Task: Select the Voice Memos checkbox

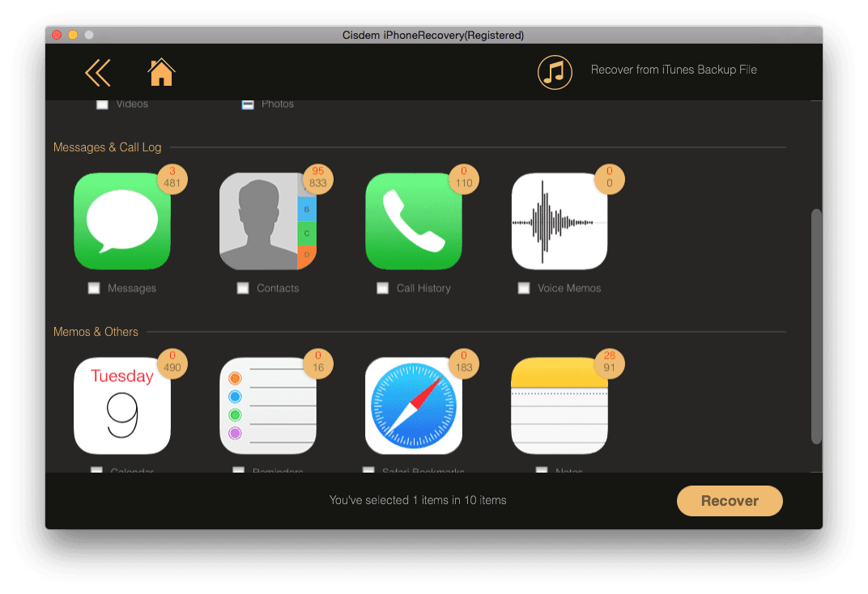Action: [x=524, y=288]
